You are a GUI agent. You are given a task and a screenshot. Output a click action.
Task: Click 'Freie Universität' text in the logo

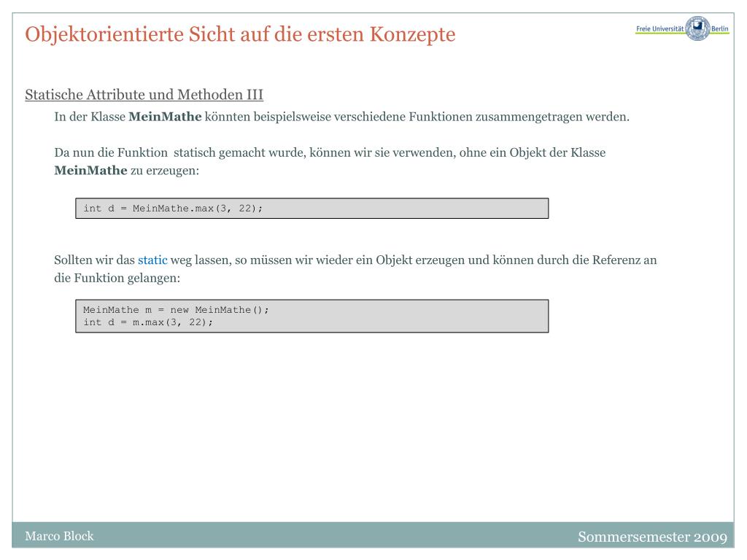pos(659,28)
